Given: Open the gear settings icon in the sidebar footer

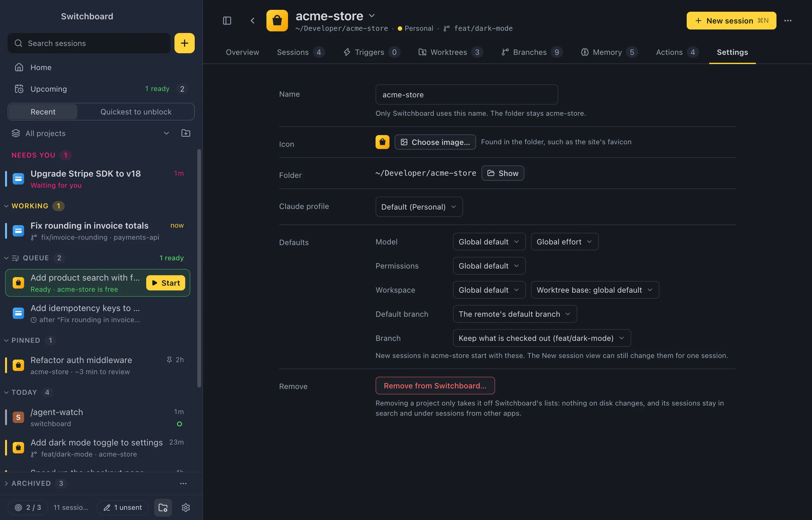Looking at the screenshot, I should 186,508.
